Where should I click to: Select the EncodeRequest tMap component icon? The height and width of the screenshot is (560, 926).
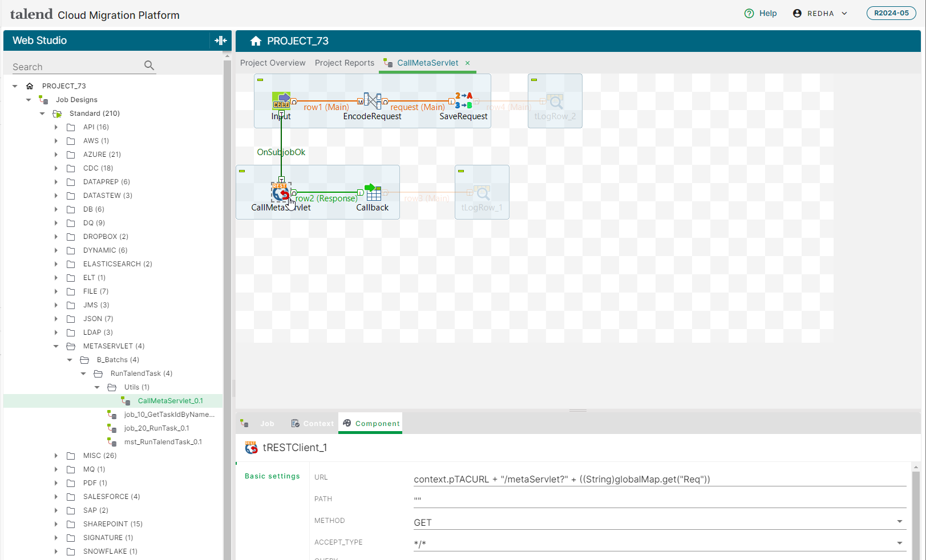373,101
